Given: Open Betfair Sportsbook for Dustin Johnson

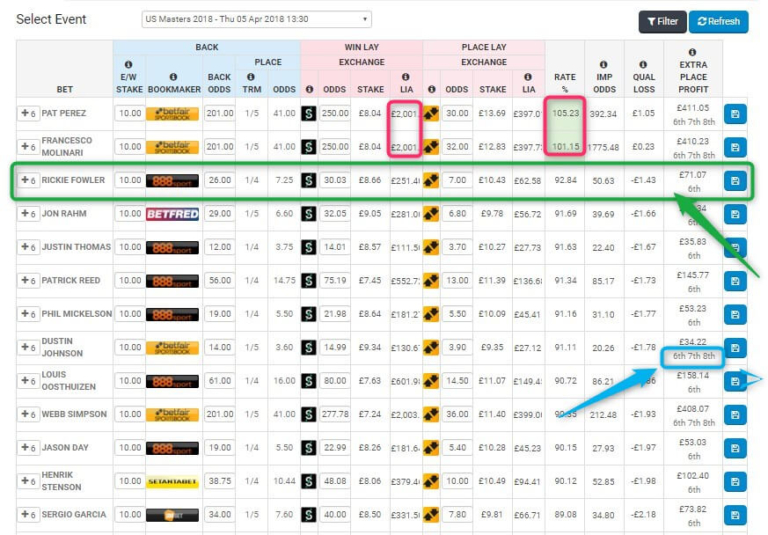Looking at the screenshot, I should pyautogui.click(x=172, y=348).
